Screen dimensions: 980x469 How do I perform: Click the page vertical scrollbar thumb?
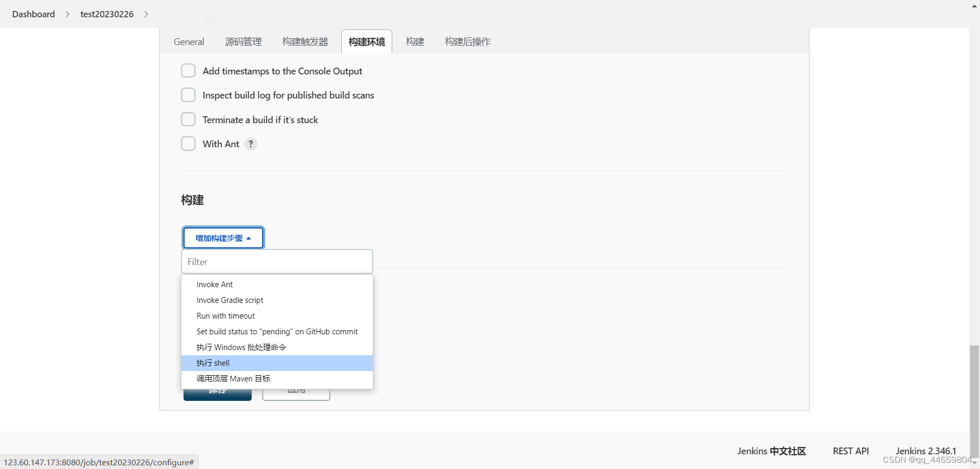pos(974,401)
